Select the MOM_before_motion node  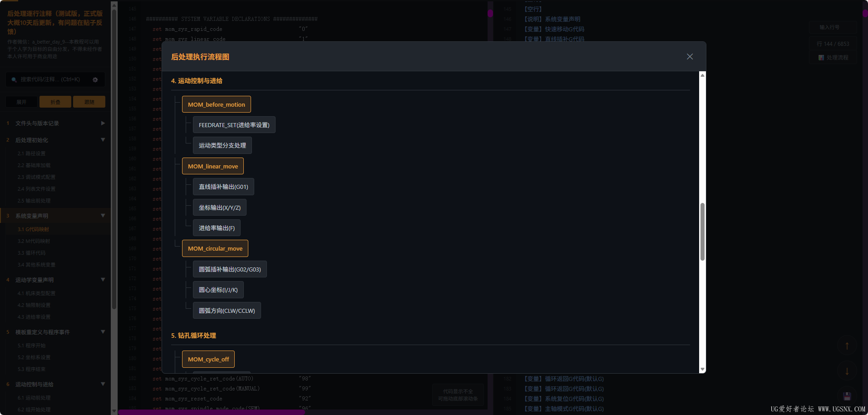(216, 104)
